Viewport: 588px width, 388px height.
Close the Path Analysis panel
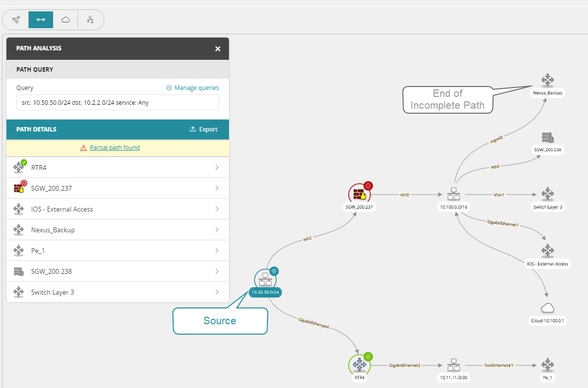(x=218, y=49)
